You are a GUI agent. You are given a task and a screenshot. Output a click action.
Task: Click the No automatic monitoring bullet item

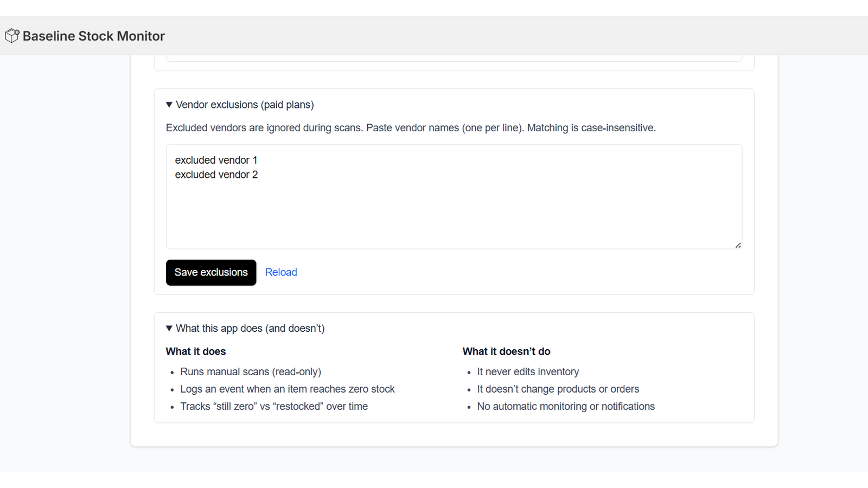566,406
